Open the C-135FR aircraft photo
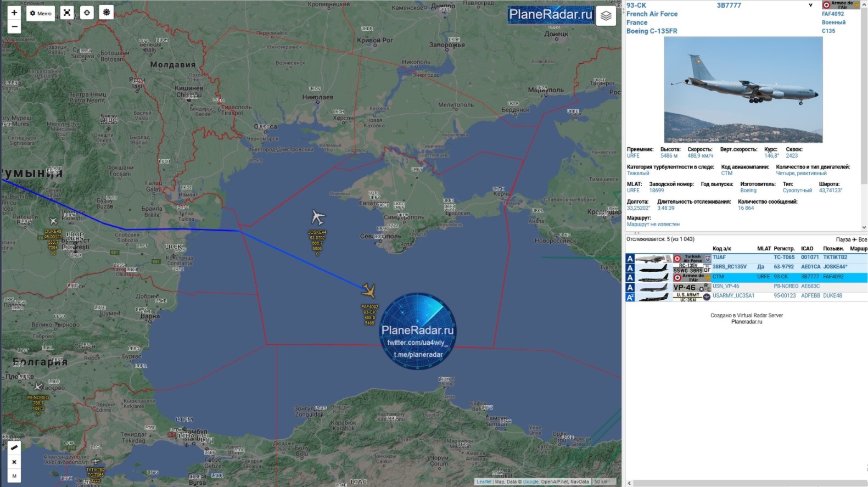This screenshot has height=487, width=868. pos(743,89)
